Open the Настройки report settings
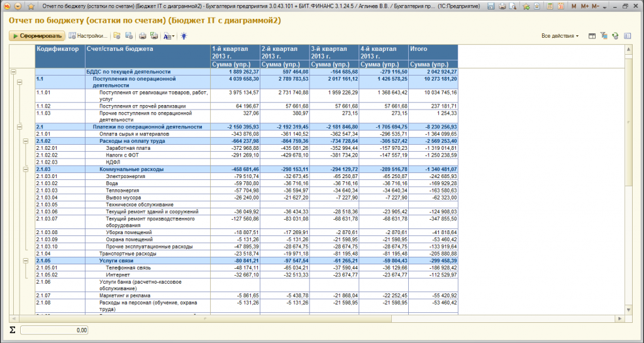This screenshot has width=644, height=343. 87,36
